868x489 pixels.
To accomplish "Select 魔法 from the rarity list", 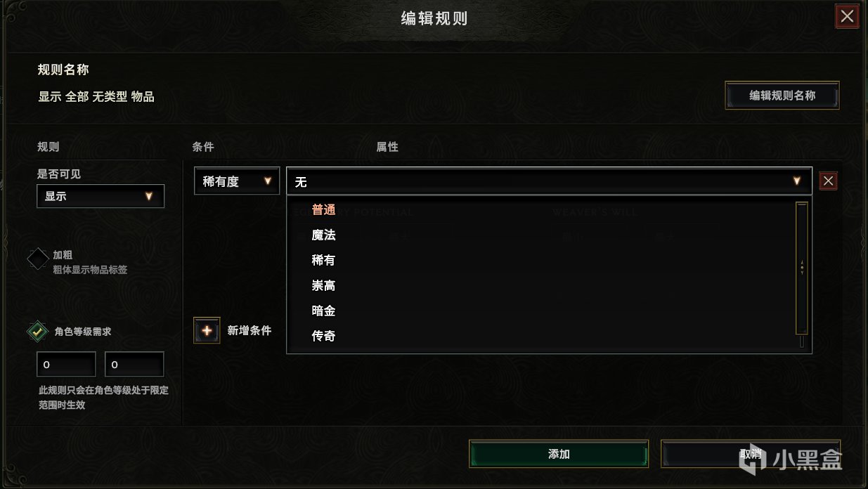I will click(x=323, y=235).
